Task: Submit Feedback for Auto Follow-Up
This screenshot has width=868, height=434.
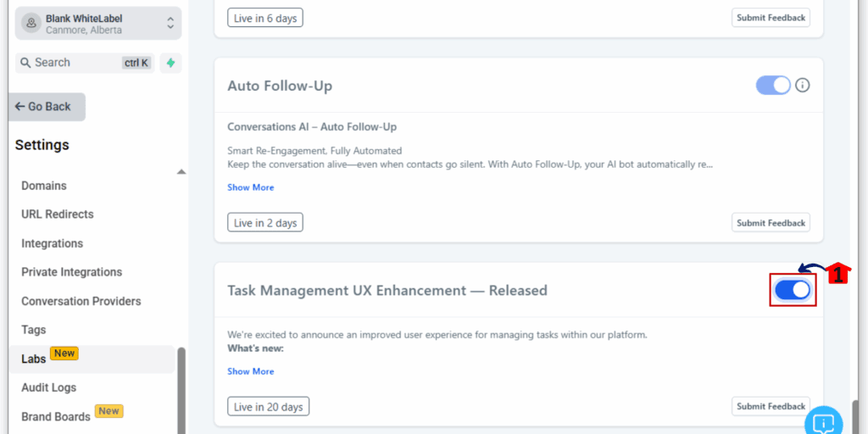Action: coord(771,223)
